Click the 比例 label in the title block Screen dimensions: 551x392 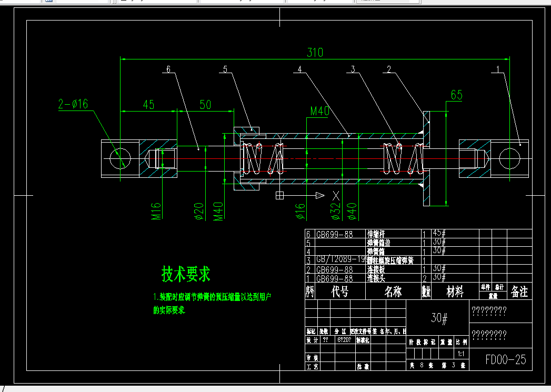pyautogui.click(x=462, y=342)
